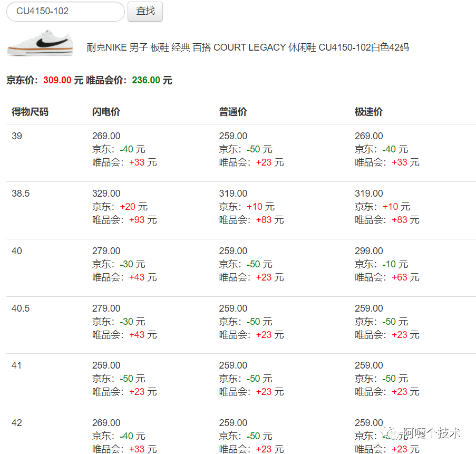This screenshot has width=476, height=454.
Task: Click the 唯品会价 236.00 value
Action: (145, 80)
